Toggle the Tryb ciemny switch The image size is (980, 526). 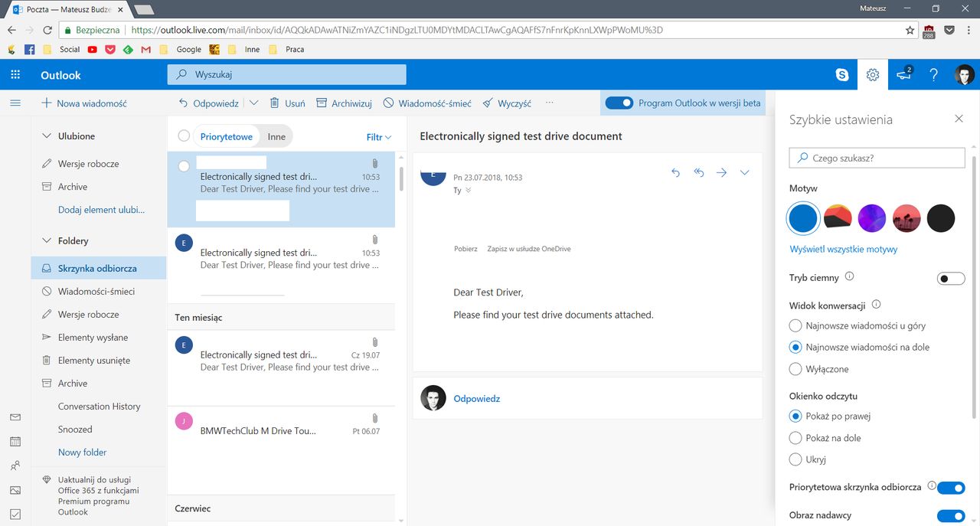click(x=951, y=278)
